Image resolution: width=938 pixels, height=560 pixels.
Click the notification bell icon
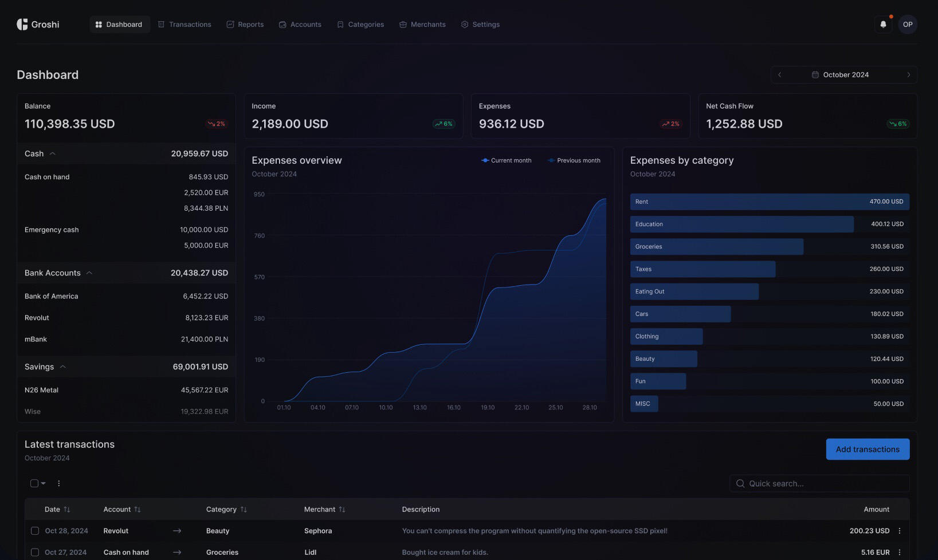[x=883, y=25]
